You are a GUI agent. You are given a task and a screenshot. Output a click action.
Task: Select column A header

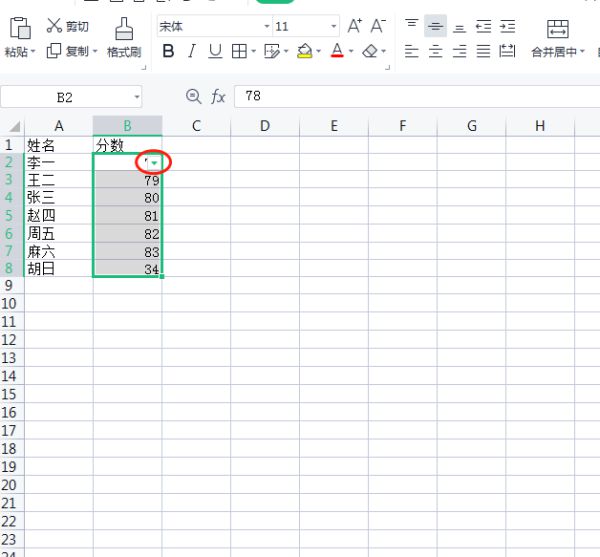pyautogui.click(x=59, y=125)
